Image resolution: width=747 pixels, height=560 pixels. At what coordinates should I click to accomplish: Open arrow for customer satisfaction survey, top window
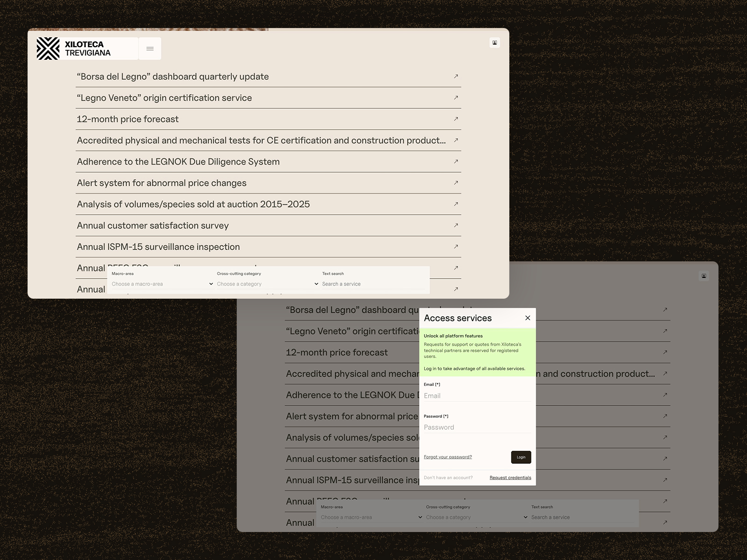[456, 225]
